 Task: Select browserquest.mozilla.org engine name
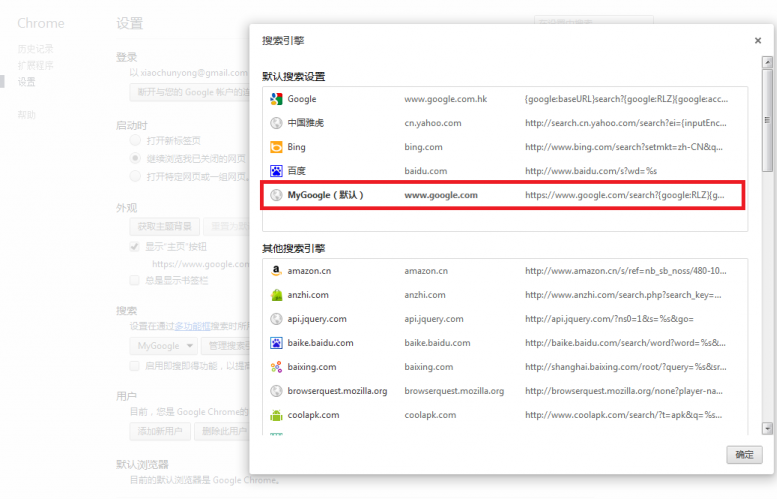(337, 391)
